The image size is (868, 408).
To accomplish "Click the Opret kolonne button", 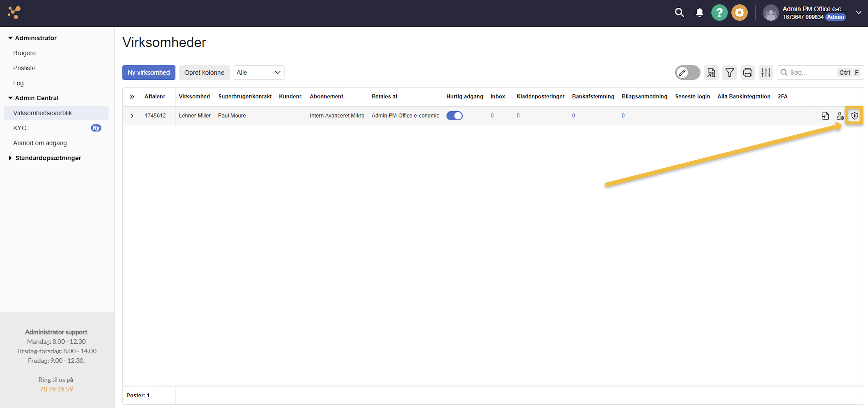I will 204,72.
